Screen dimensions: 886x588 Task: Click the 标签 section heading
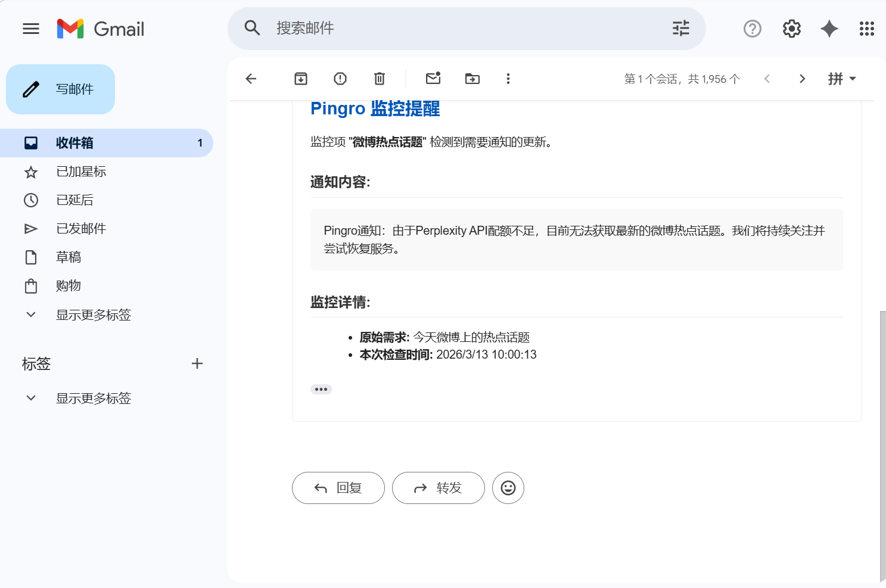(36, 363)
